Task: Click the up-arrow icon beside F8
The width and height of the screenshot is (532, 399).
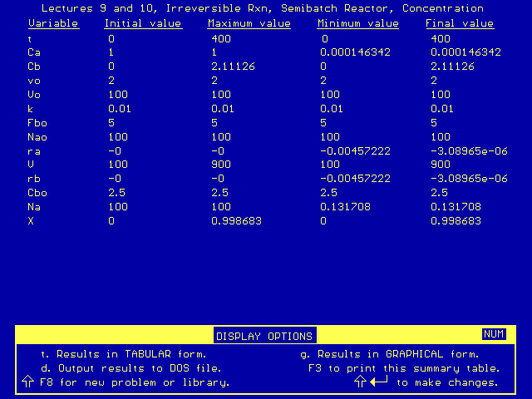Action: (27, 382)
